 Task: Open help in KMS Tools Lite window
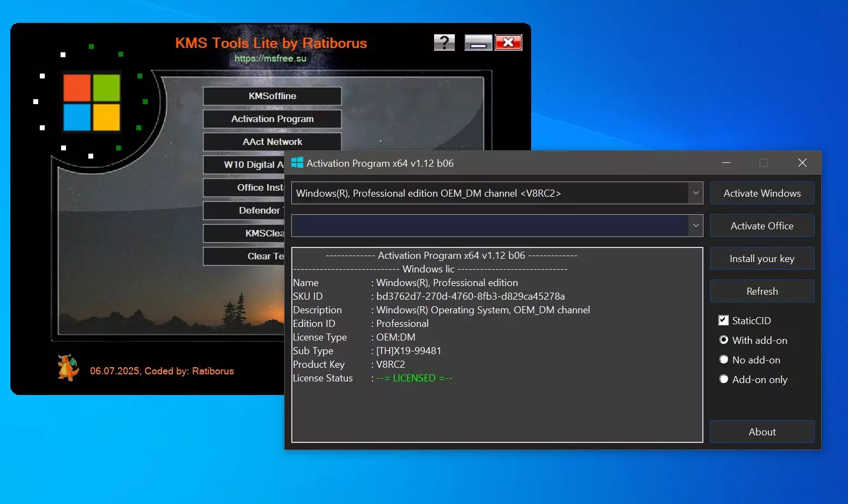click(x=444, y=42)
